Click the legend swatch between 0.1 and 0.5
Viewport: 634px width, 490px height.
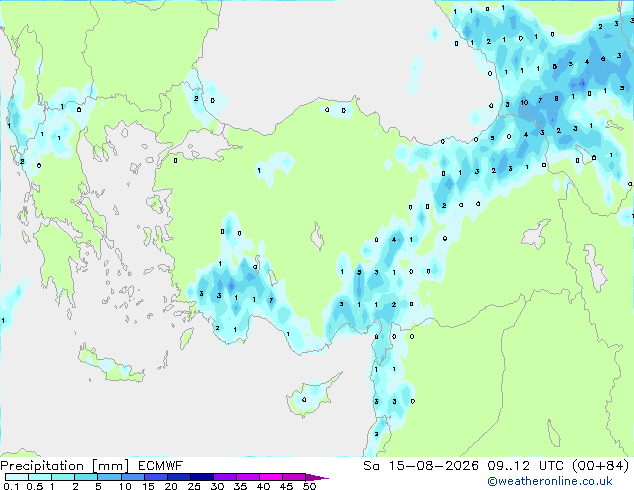tap(17, 477)
